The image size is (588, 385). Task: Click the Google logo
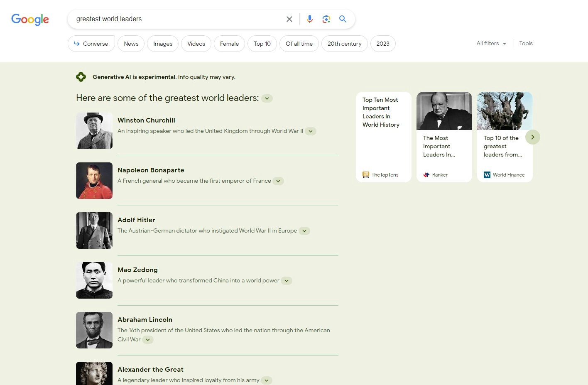point(30,19)
